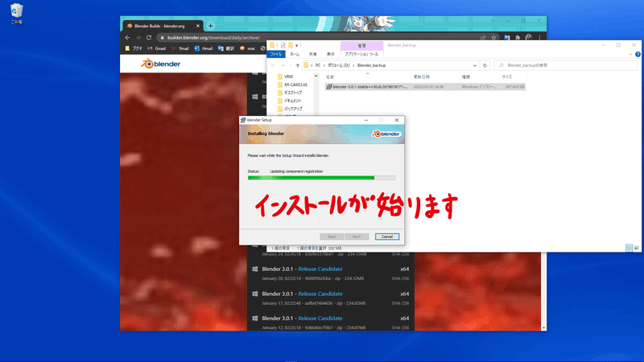Click the 管理 contextual tab header
Viewport: 644px width, 362px height.
click(x=361, y=46)
